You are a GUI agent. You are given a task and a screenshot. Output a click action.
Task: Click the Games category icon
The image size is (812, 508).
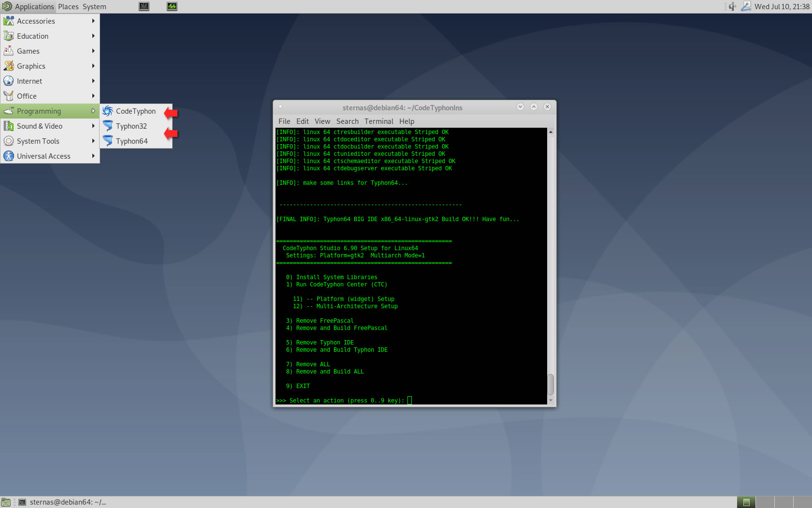[9, 51]
